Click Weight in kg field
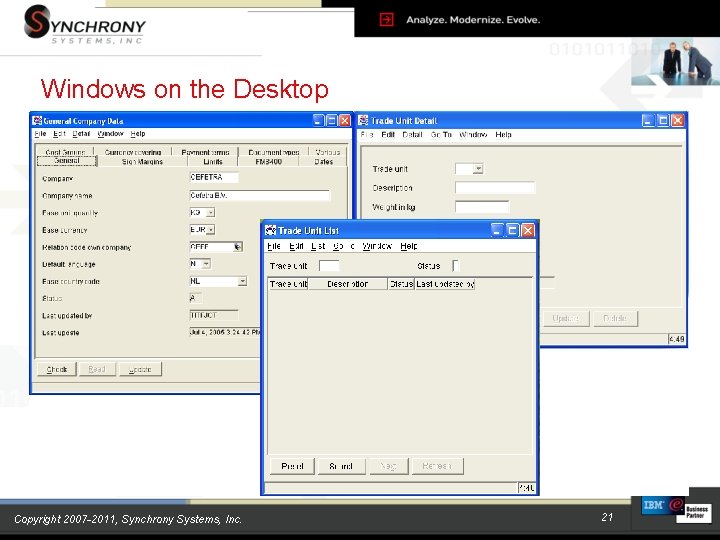 pyautogui.click(x=482, y=207)
